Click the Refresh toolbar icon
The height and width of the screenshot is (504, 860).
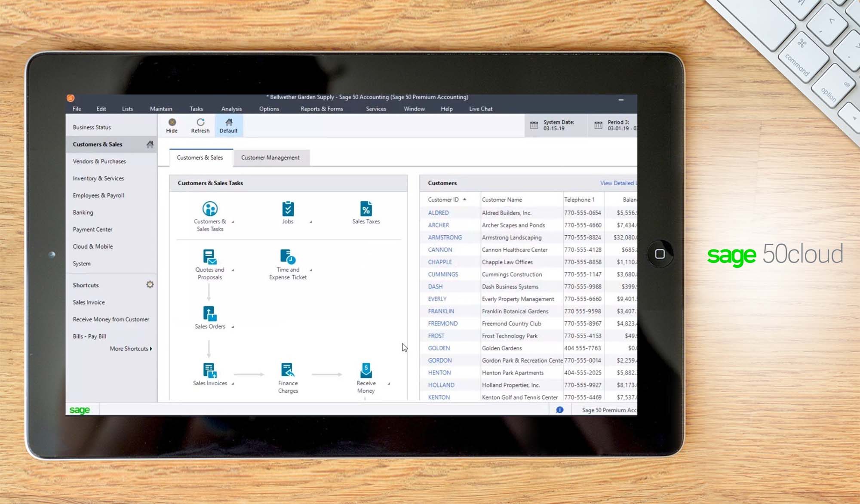tap(200, 125)
